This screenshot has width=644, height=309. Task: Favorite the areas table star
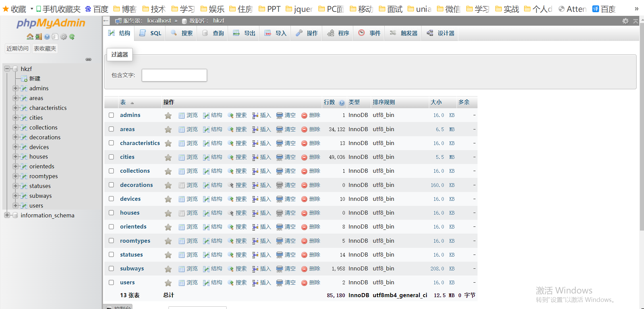[168, 129]
